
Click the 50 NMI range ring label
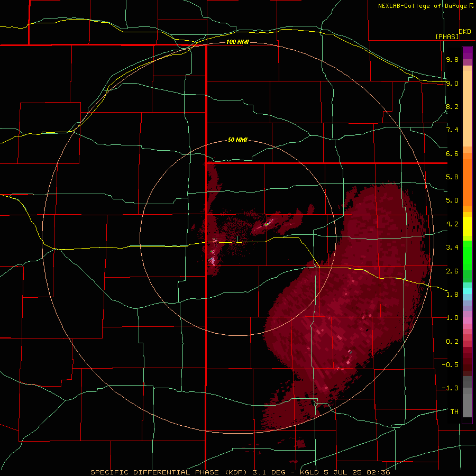(x=237, y=140)
